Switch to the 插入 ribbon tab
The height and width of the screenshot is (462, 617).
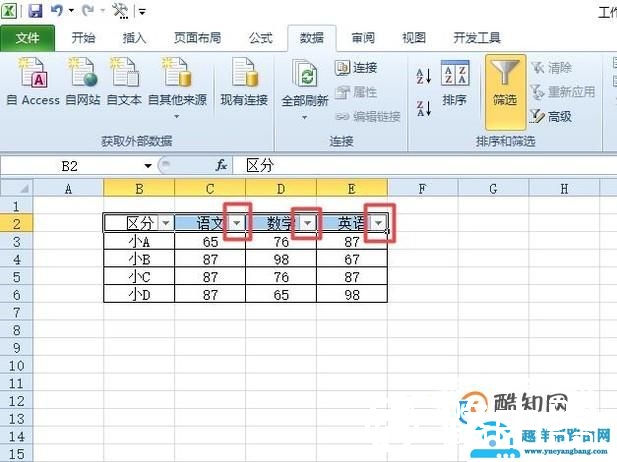(134, 38)
